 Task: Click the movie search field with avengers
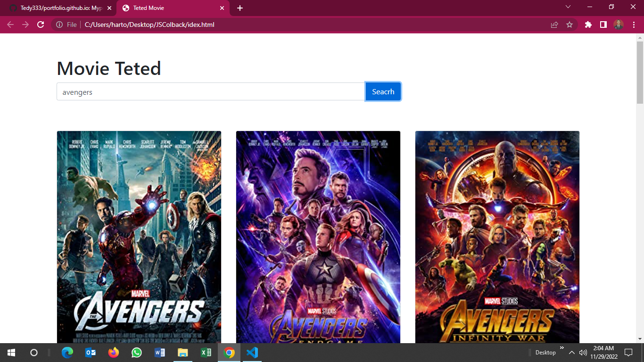[211, 92]
